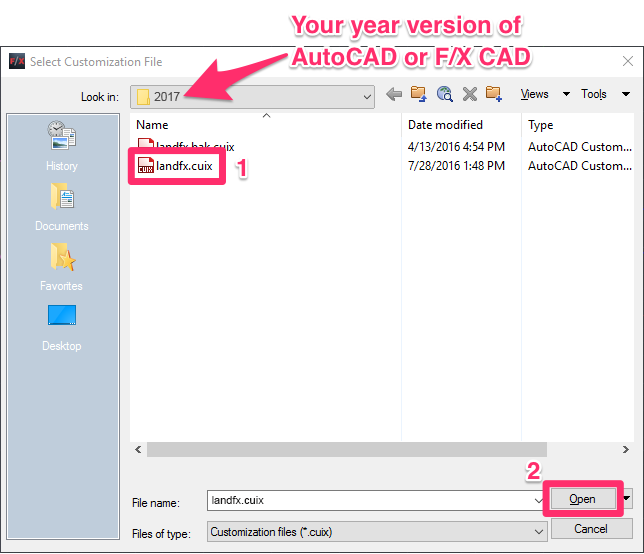Open the arrow next to the Open button
Viewport: 644px width, 554px height.
click(627, 498)
